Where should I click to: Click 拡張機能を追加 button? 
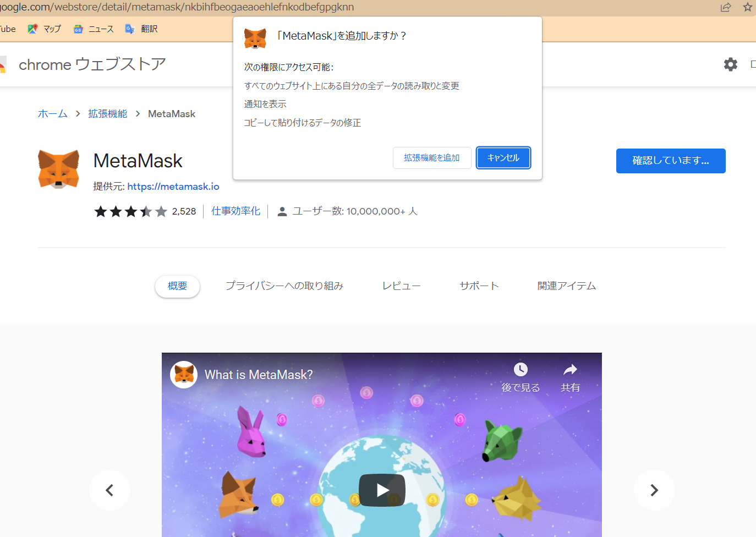(432, 158)
